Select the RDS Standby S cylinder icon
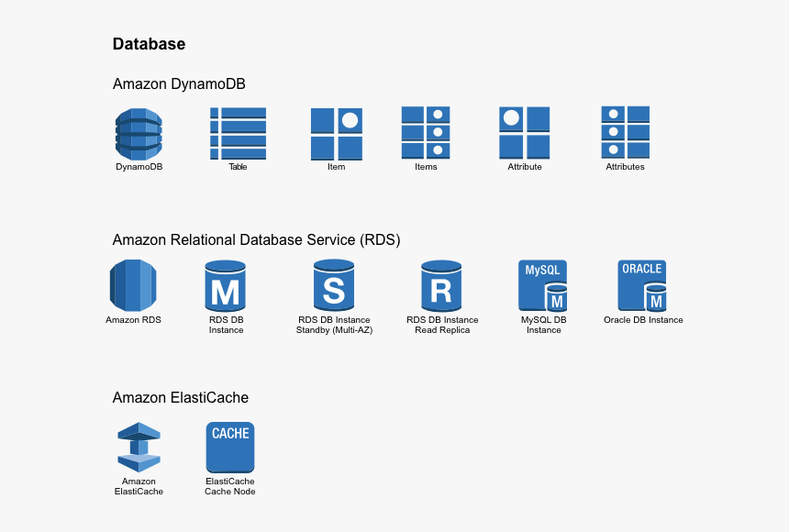Image resolution: width=789 pixels, height=532 pixels. (334, 285)
